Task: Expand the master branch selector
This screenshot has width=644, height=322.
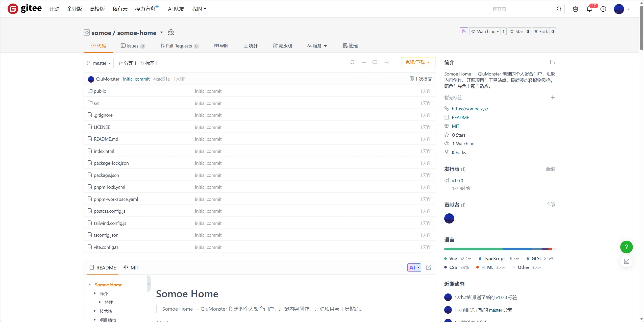Action: [99, 63]
